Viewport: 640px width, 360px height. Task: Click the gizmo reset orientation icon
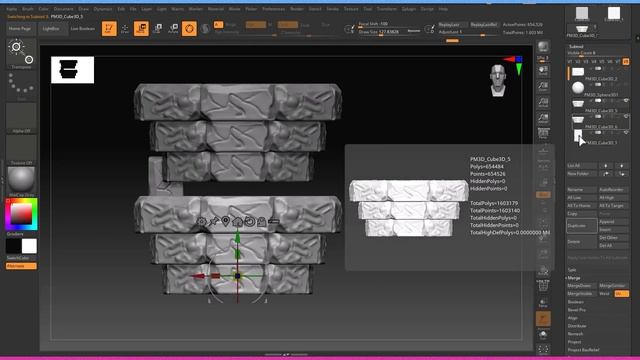pyautogui.click(x=249, y=222)
